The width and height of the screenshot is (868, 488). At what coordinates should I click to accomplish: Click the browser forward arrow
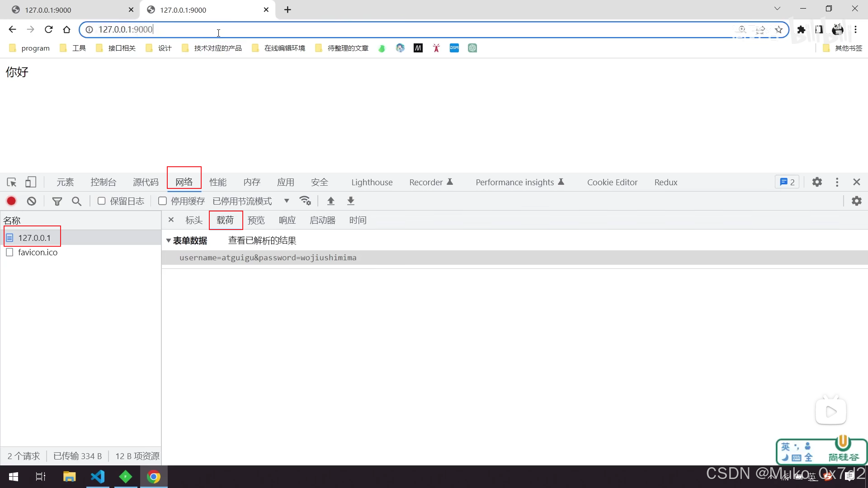click(30, 29)
